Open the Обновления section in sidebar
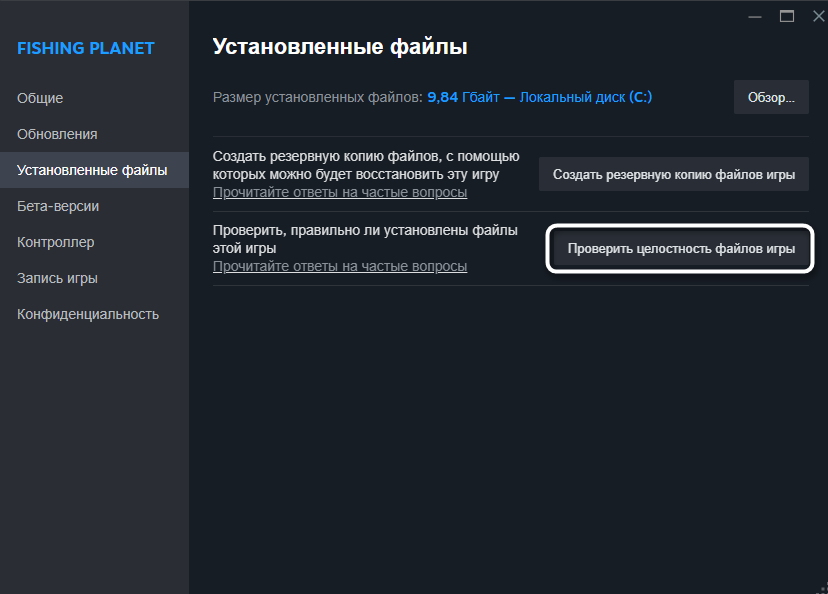Screen dimensions: 828x594 pyautogui.click(x=57, y=133)
